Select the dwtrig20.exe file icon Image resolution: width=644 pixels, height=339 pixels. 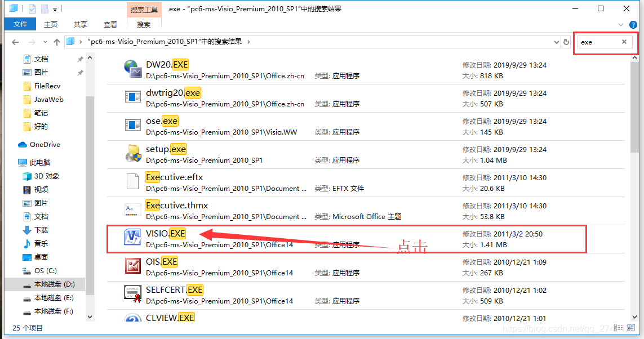pyautogui.click(x=132, y=97)
